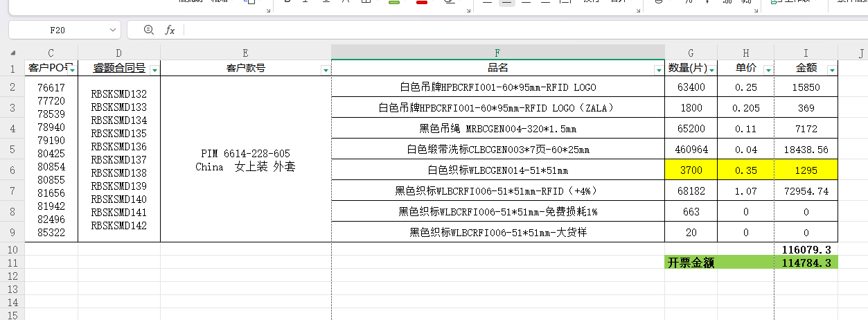This screenshot has height=320, width=868.
Task: Click the total cell showing 116079.3
Action: coord(806,249)
